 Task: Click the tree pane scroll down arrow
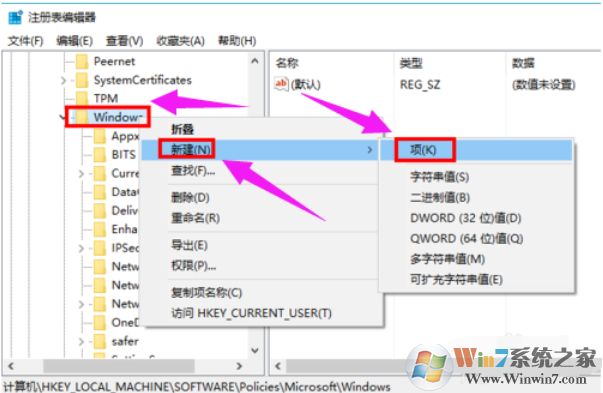255,350
